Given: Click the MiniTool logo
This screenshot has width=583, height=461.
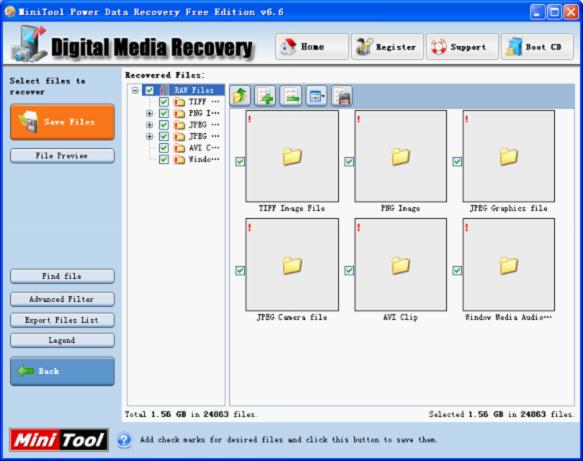Looking at the screenshot, I should point(59,440).
